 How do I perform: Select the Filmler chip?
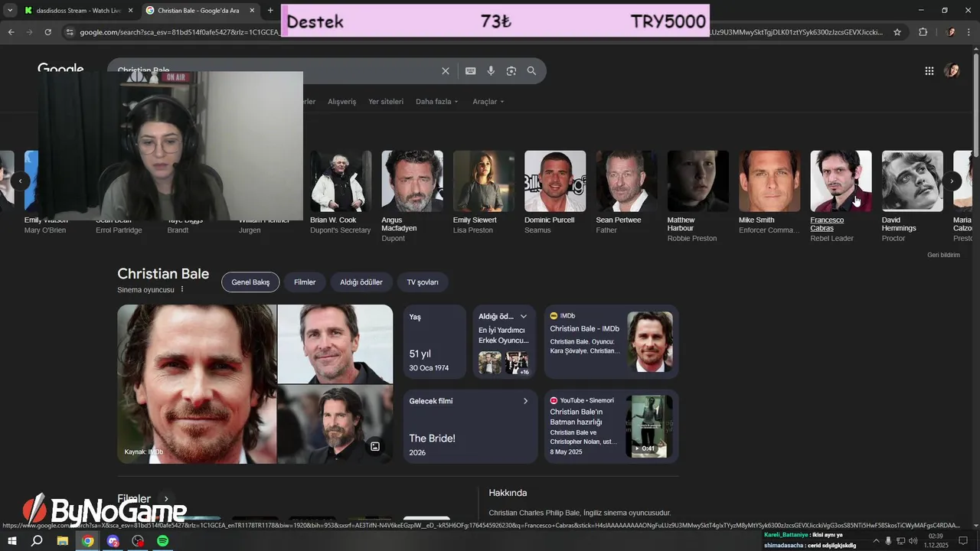pyautogui.click(x=305, y=282)
